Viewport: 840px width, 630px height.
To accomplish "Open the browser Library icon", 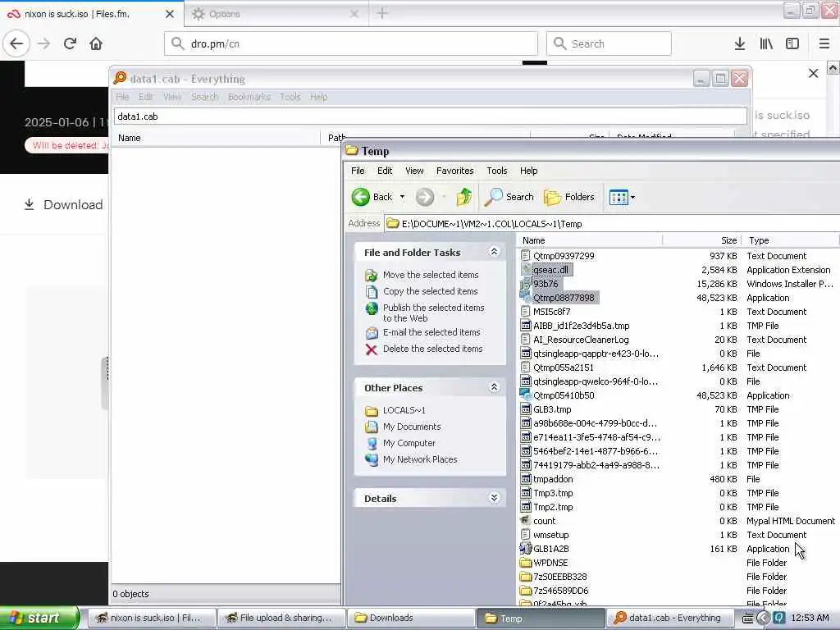I will tap(766, 43).
